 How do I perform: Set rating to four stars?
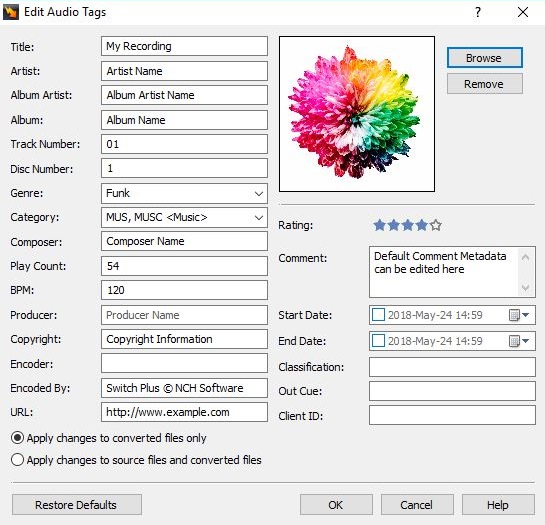point(422,225)
